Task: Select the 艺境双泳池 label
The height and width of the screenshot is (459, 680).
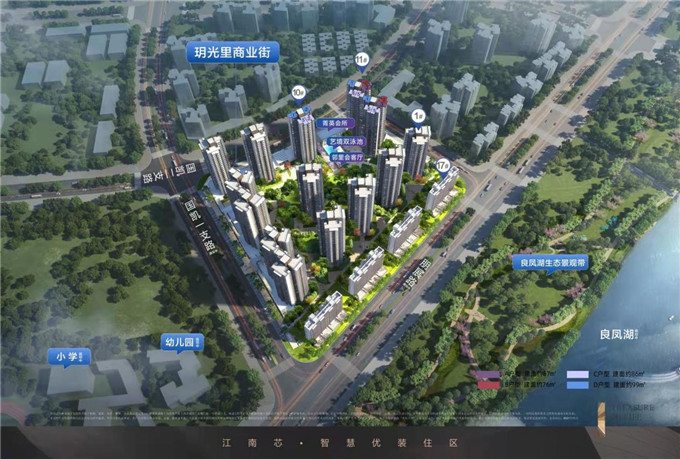Action: click(346, 141)
